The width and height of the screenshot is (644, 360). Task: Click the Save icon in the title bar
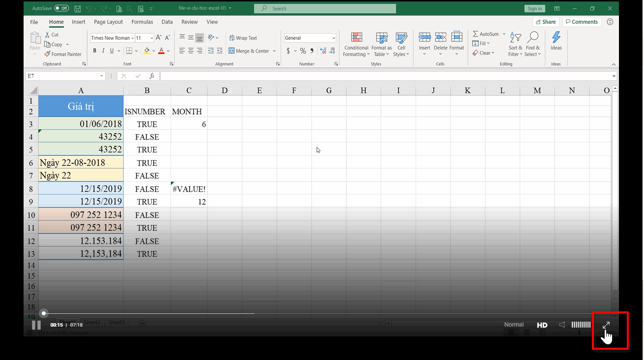78,8
